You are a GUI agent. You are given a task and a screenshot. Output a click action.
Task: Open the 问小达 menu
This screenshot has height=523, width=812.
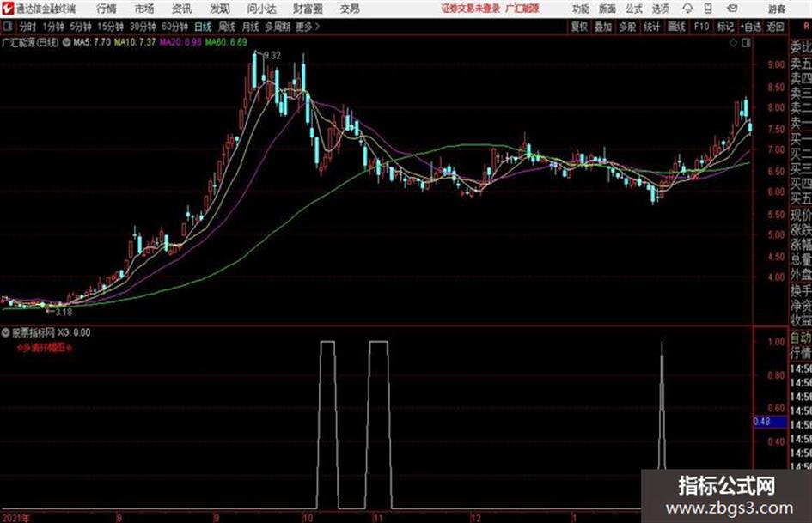point(261,9)
